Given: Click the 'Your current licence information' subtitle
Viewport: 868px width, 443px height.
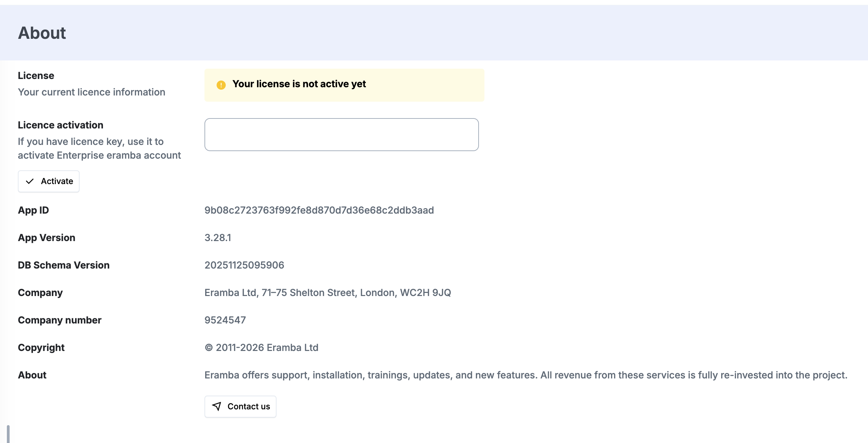Looking at the screenshot, I should (91, 92).
